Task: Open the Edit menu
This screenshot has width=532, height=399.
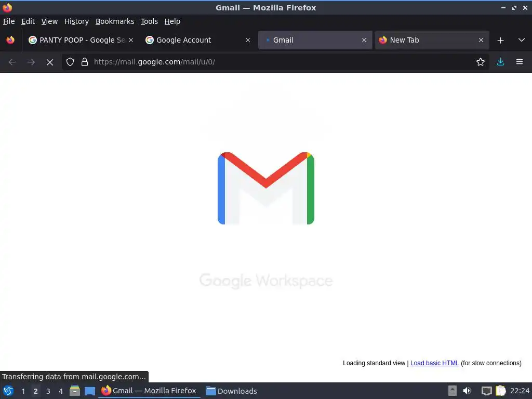Action: click(28, 21)
